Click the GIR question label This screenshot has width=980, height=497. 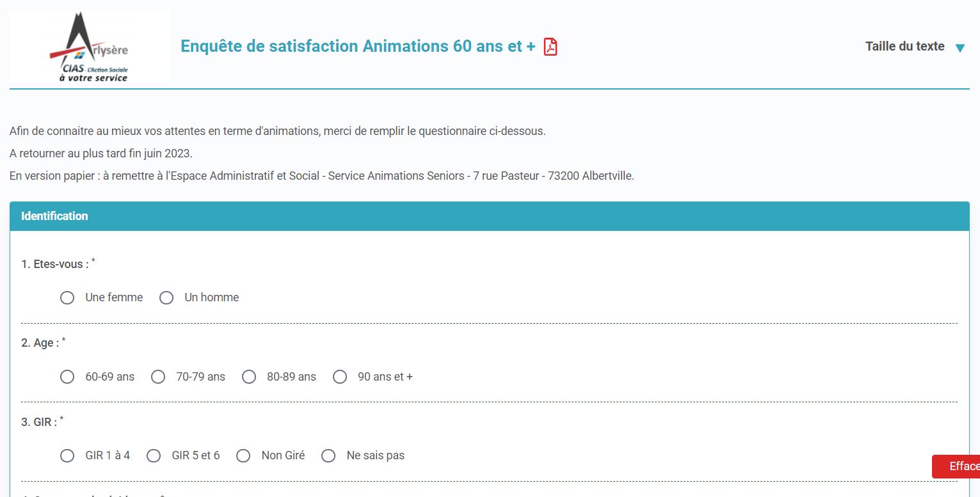(x=39, y=422)
